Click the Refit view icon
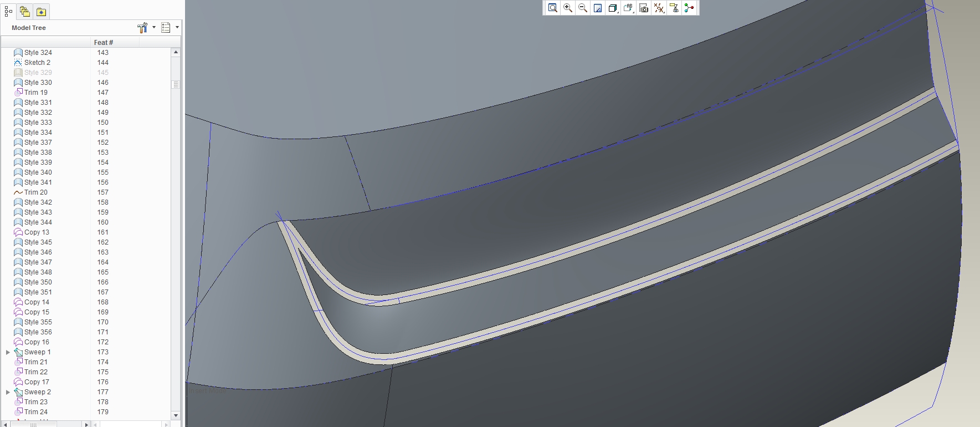This screenshot has height=427, width=980. (x=552, y=8)
